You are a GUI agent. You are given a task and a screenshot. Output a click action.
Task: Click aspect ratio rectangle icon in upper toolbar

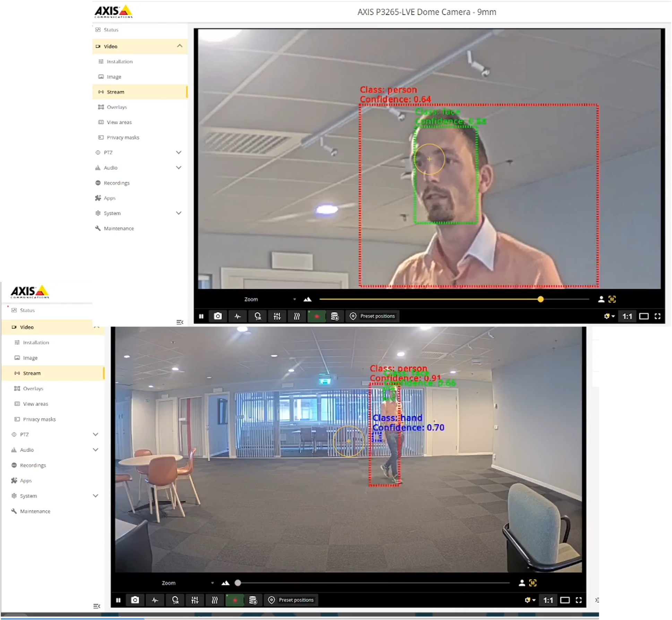[x=644, y=316]
